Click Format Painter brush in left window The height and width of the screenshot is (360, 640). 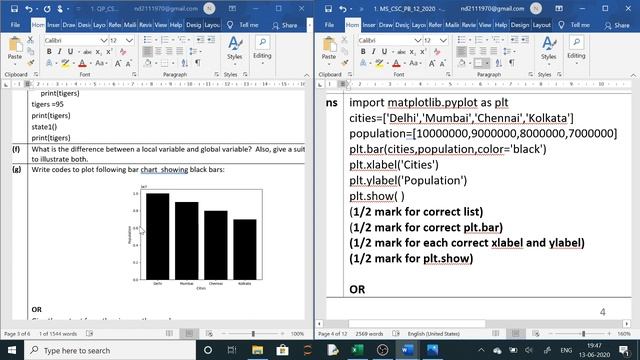(30, 62)
